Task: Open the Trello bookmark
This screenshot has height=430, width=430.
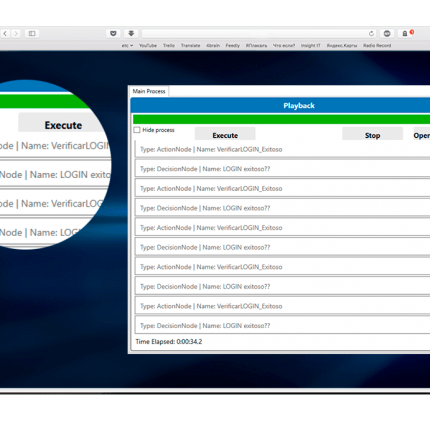Action: click(169, 45)
